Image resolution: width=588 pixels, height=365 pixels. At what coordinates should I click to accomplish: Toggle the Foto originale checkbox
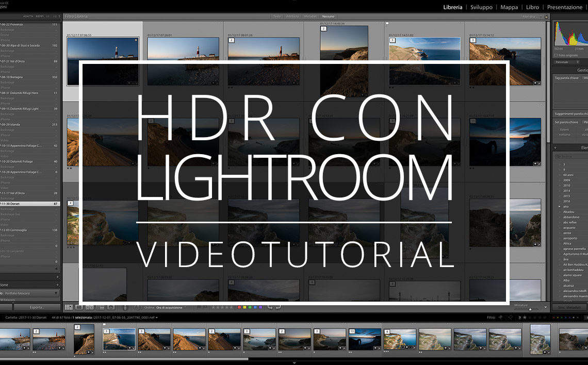pos(556,55)
